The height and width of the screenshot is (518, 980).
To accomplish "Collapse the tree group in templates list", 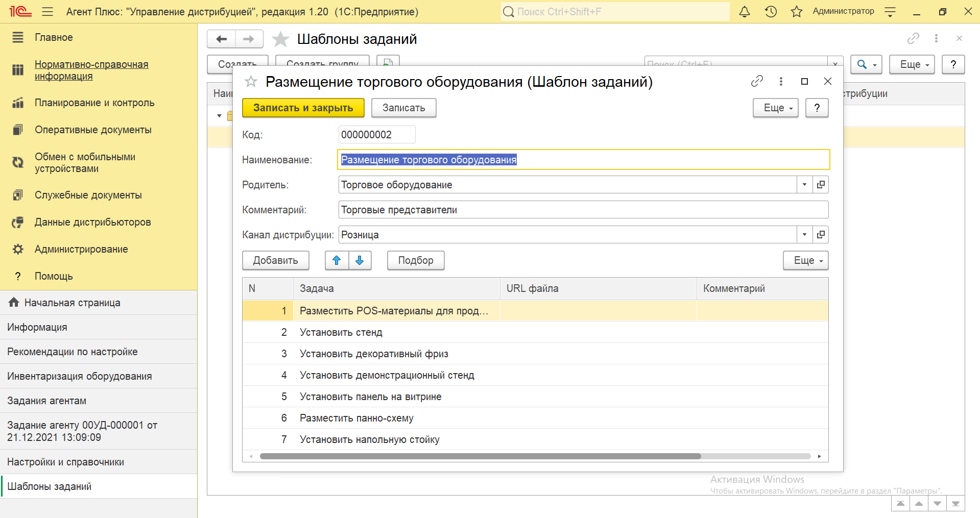I will pyautogui.click(x=219, y=116).
